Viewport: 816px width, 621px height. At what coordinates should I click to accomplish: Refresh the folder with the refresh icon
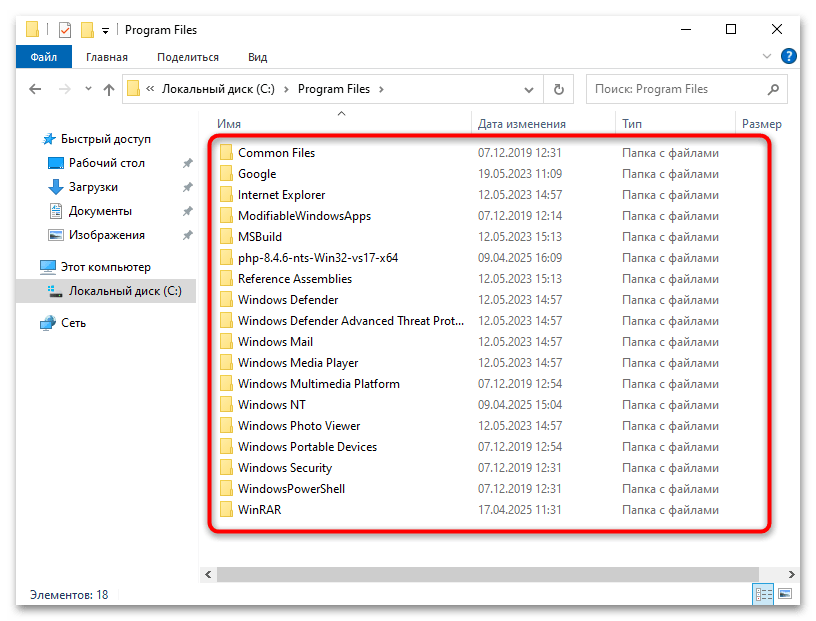coord(558,90)
